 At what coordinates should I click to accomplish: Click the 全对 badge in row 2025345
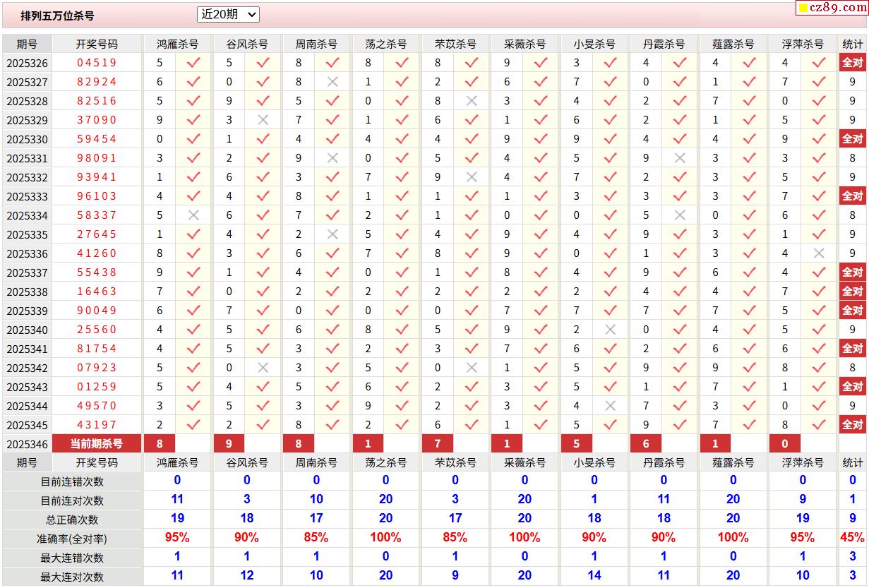tap(852, 425)
